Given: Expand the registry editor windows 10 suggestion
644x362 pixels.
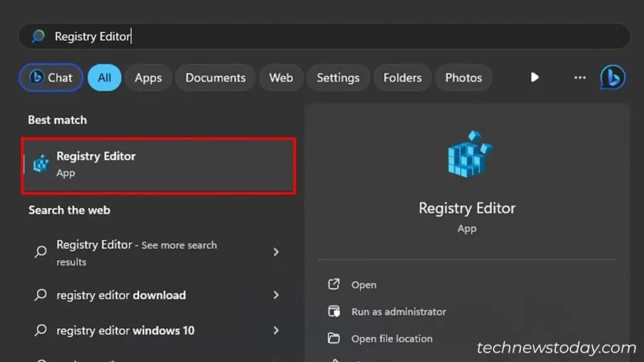Looking at the screenshot, I should pyautogui.click(x=277, y=330).
